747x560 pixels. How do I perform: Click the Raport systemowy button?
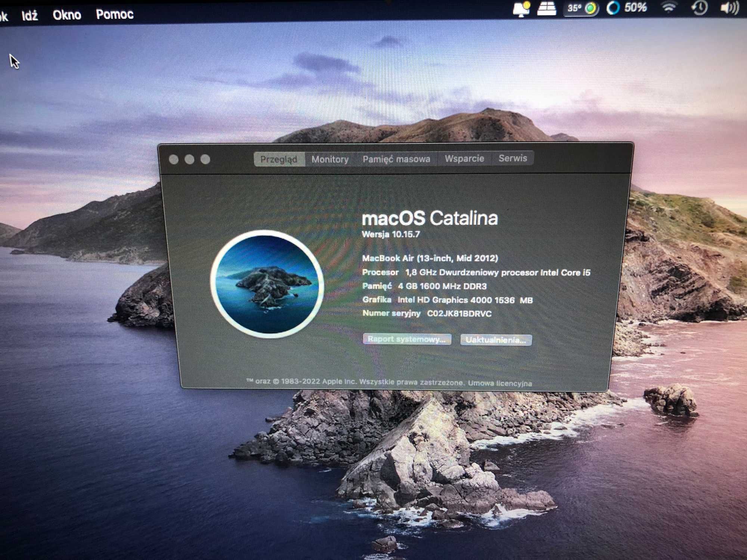[407, 339]
